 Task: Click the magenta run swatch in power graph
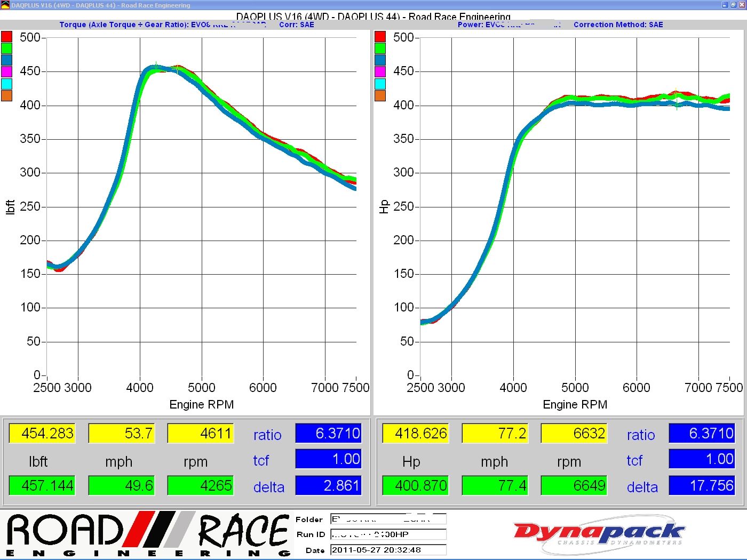[x=380, y=71]
